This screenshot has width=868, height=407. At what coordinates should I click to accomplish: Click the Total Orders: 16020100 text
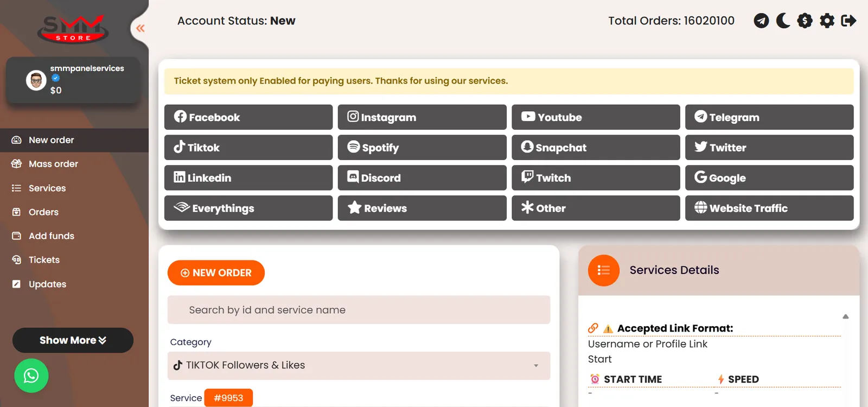671,21
